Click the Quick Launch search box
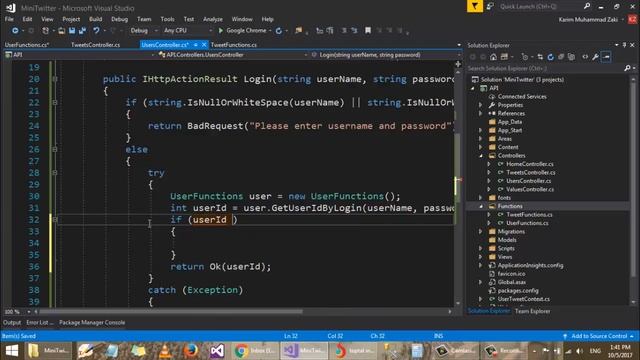Image resolution: width=640 pixels, height=360 pixels. 541,6
